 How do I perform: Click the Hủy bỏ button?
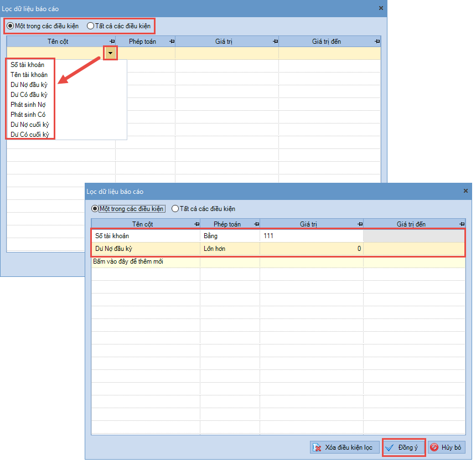446,447
